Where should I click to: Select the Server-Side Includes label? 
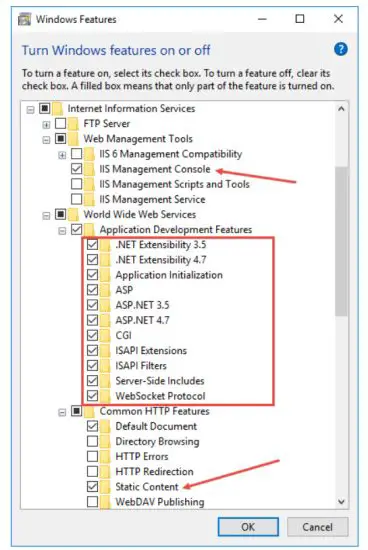click(x=160, y=381)
